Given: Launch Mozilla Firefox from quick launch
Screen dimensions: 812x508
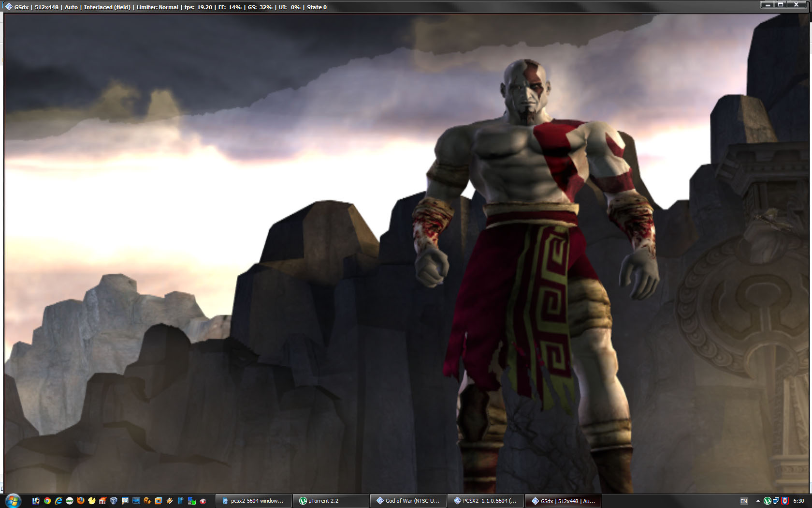Looking at the screenshot, I should 81,501.
